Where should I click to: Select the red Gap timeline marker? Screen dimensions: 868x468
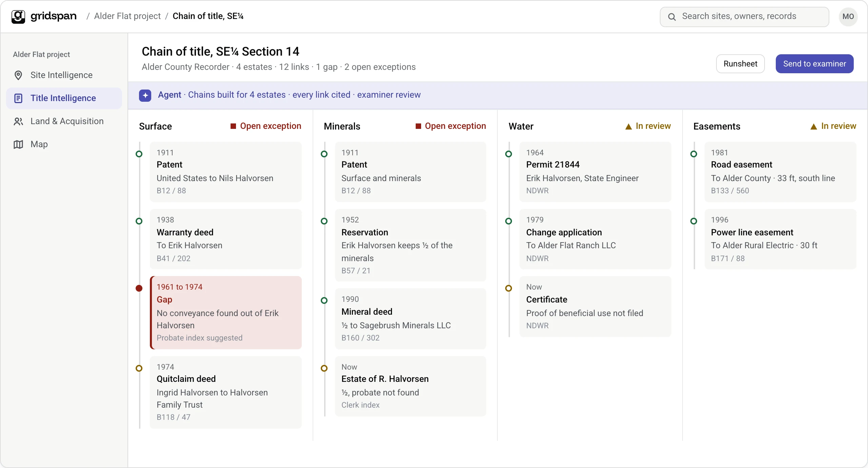[x=139, y=288]
